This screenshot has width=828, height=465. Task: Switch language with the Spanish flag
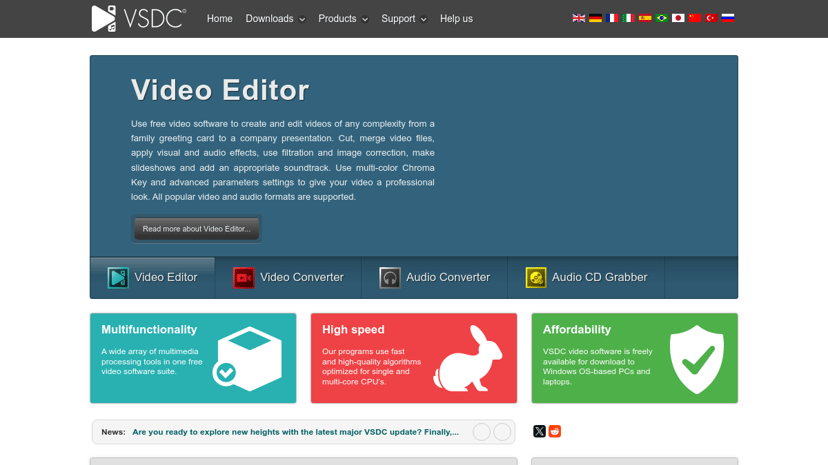point(645,18)
